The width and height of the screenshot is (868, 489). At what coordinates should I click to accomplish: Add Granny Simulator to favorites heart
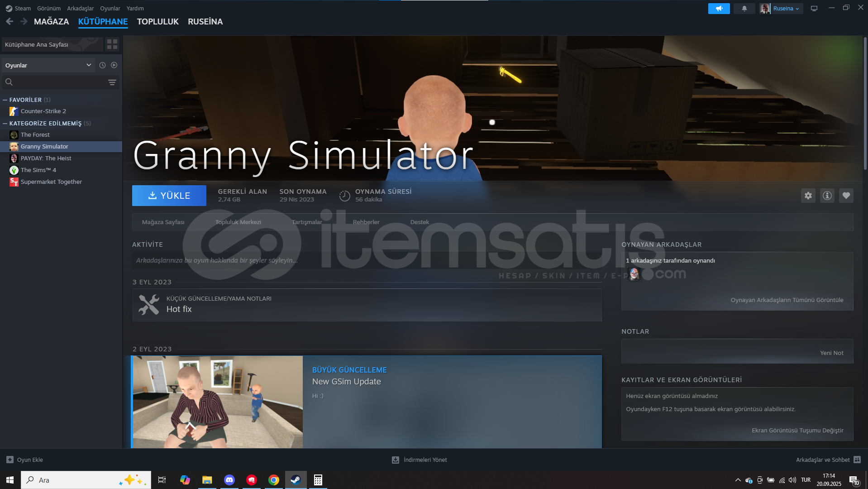tap(846, 196)
